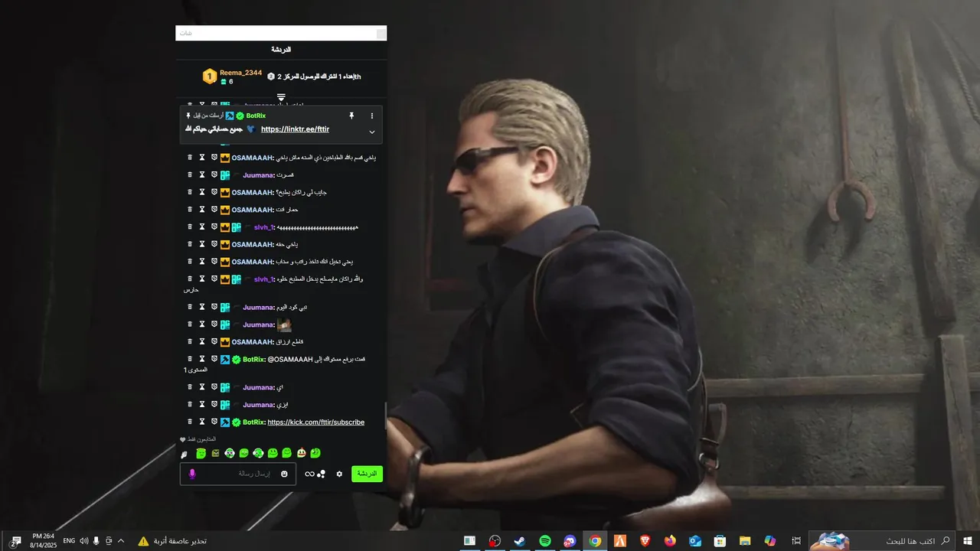Viewport: 980px width, 551px height.
Task: Open the notification center icon
Action: (15, 541)
